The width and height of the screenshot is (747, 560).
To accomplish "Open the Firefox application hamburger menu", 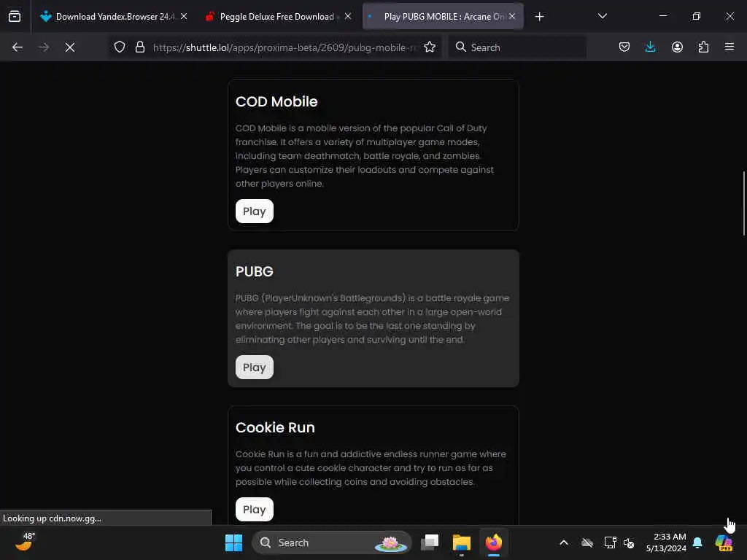I will click(729, 47).
